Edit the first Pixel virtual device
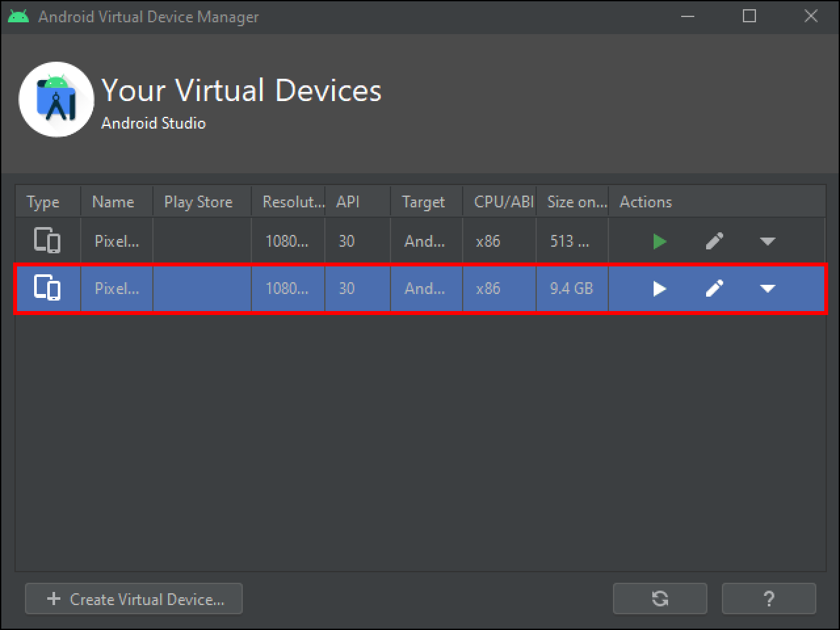The height and width of the screenshot is (630, 840). pyautogui.click(x=715, y=241)
